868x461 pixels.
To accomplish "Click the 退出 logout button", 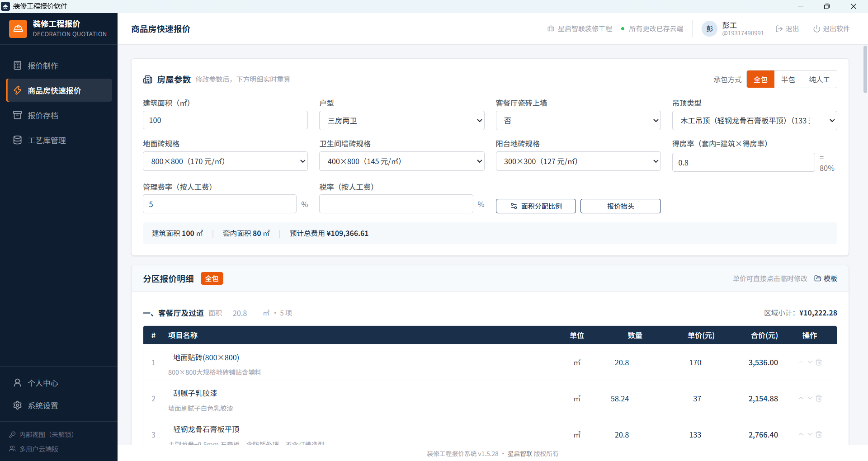I will 788,28.
